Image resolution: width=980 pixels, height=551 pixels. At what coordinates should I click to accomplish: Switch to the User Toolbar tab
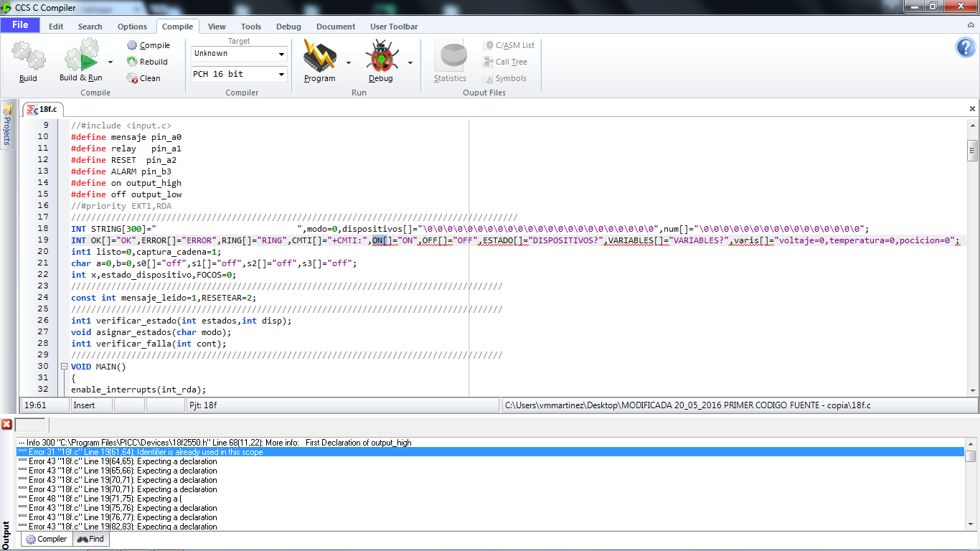(394, 27)
